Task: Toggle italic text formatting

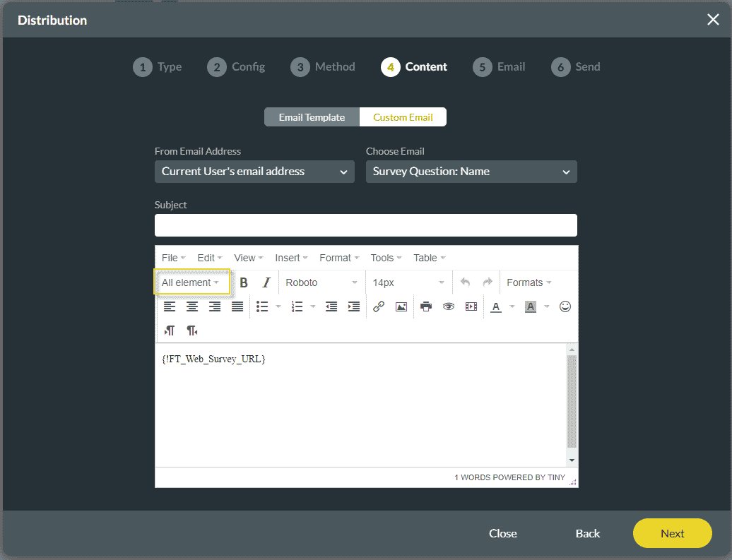Action: point(266,282)
